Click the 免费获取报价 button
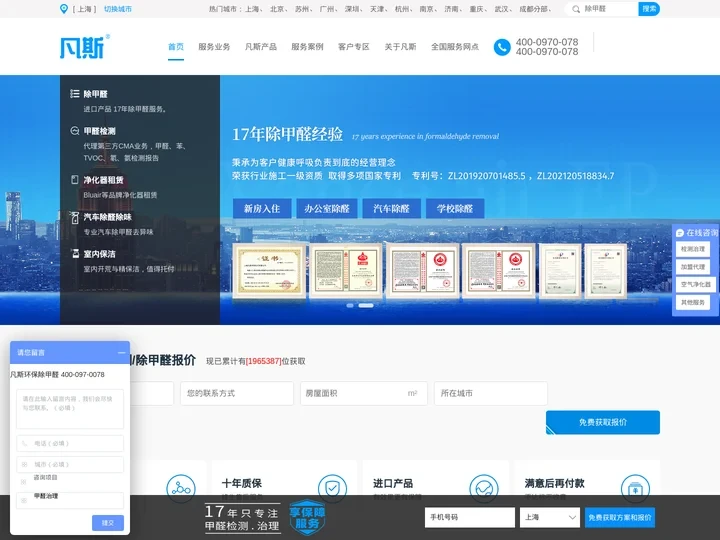The width and height of the screenshot is (720, 540). (x=602, y=422)
